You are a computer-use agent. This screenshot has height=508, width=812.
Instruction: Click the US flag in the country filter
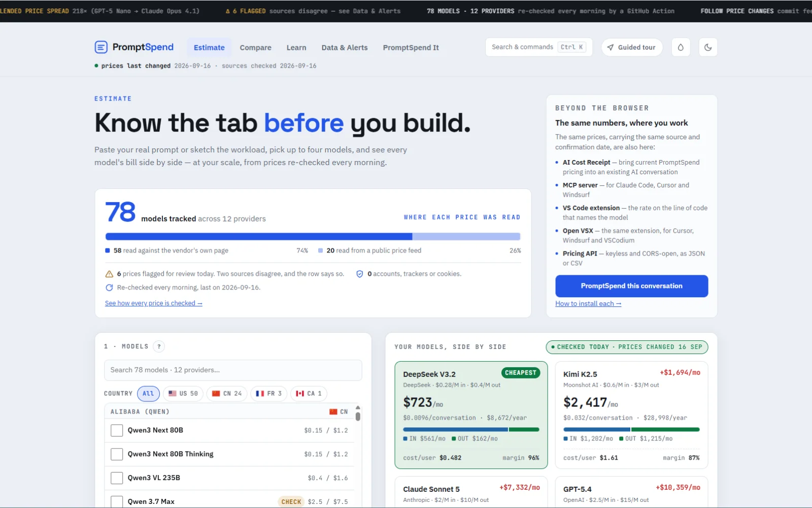coord(173,394)
